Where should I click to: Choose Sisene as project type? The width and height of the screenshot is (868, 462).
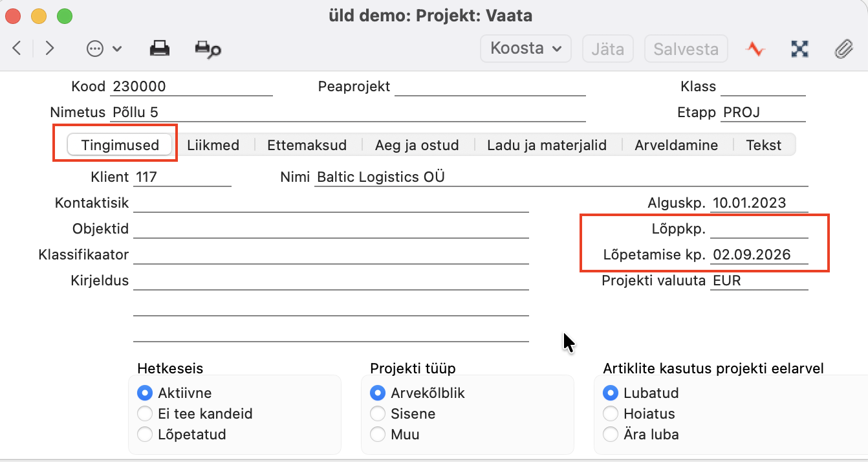pos(377,413)
